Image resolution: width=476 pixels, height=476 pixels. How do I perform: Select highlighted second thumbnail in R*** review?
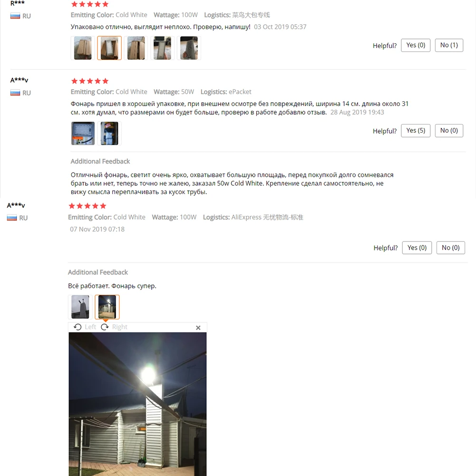click(x=109, y=48)
